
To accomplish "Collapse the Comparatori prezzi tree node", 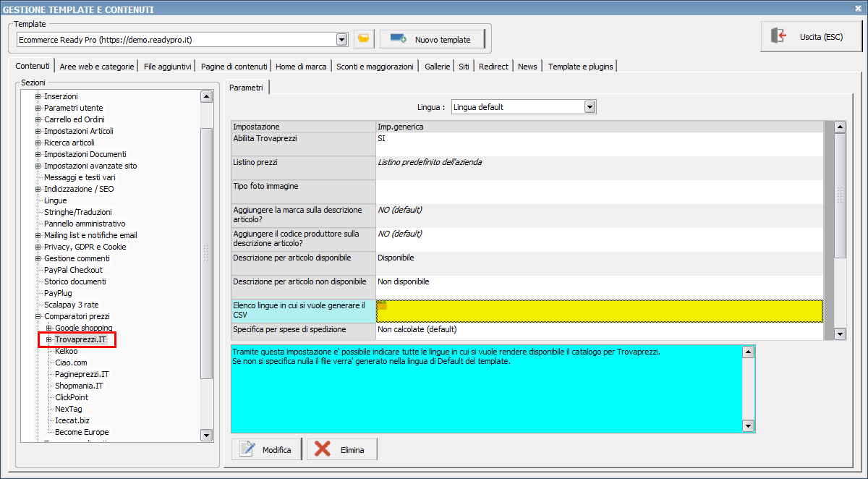I will pyautogui.click(x=38, y=316).
